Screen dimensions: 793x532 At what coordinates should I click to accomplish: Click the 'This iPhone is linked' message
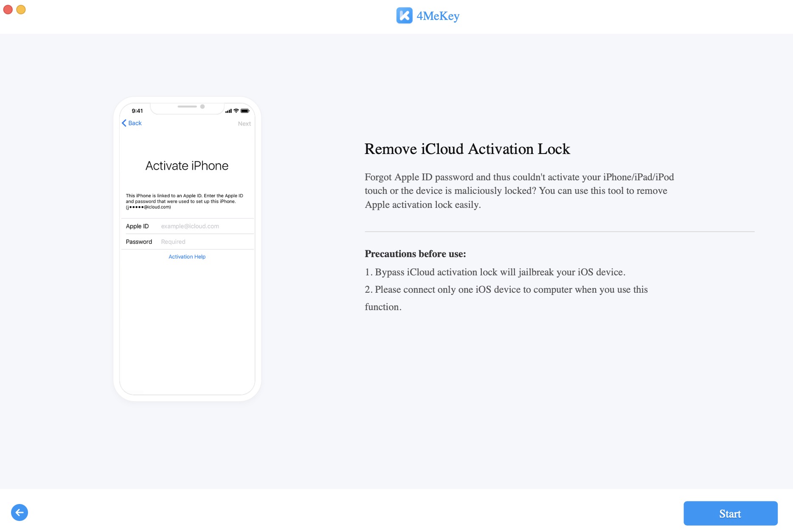click(185, 202)
